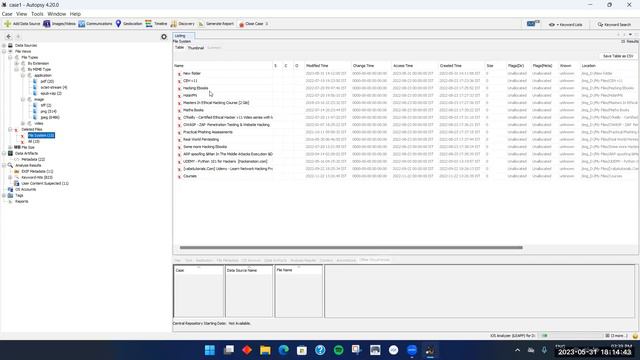Select the File Size node

[x=28, y=147]
